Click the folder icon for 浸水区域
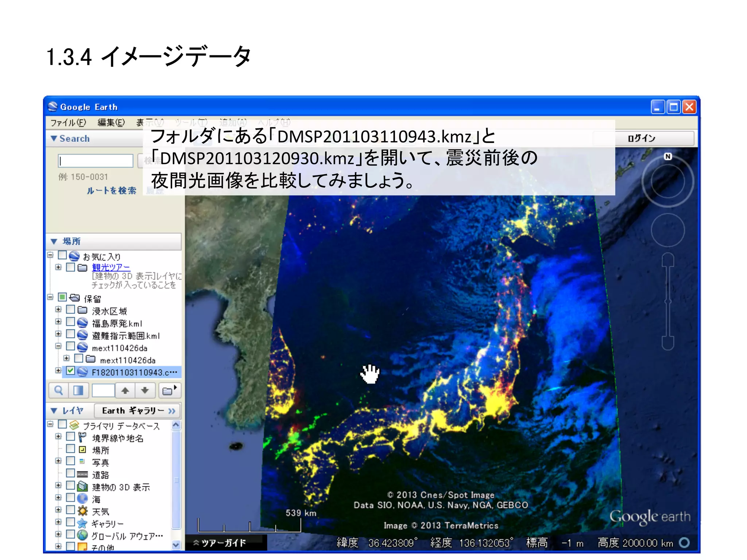747x560 pixels. 82,310
